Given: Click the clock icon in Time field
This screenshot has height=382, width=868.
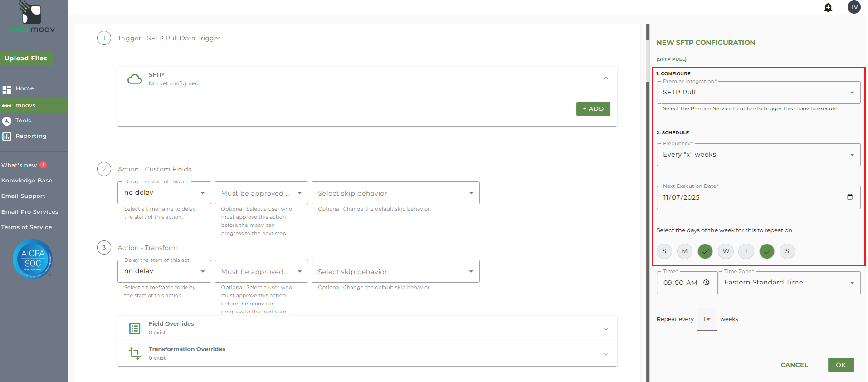Looking at the screenshot, I should 706,283.
